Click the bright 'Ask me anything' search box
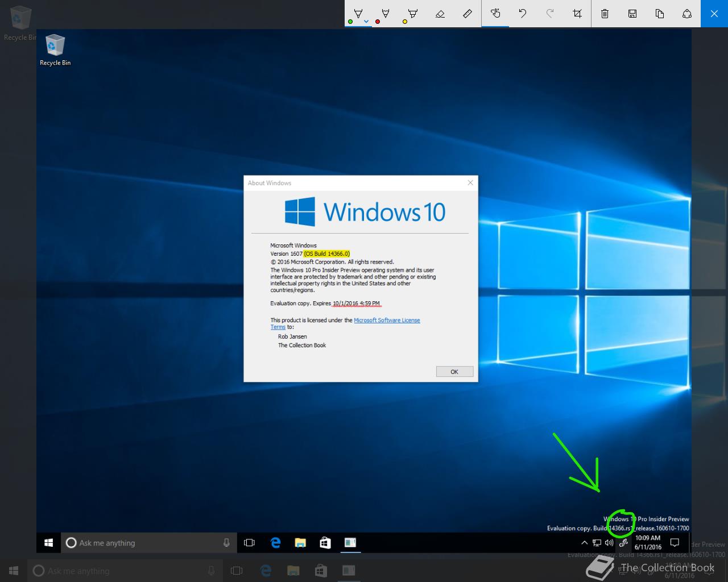Screen dimensions: 728x582 click(x=149, y=543)
